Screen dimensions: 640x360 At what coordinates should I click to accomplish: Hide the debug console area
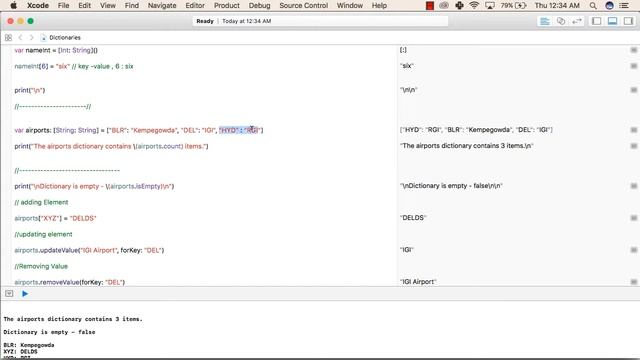click(x=9, y=293)
